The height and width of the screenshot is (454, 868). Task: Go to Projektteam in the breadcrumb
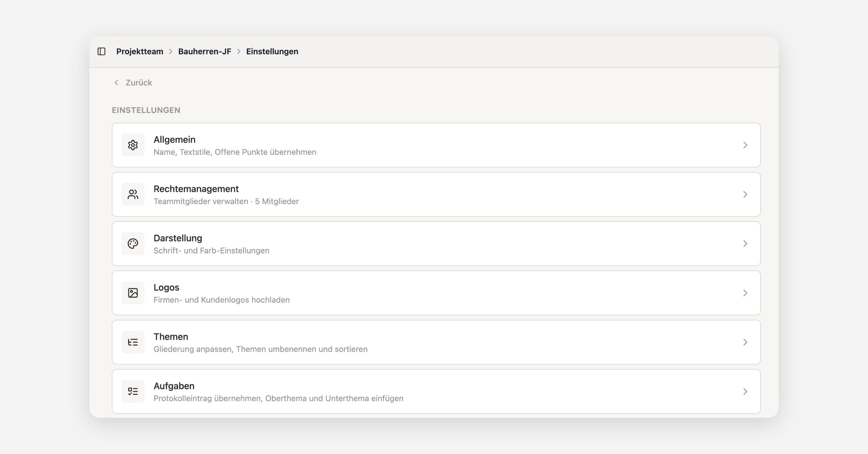coord(140,51)
